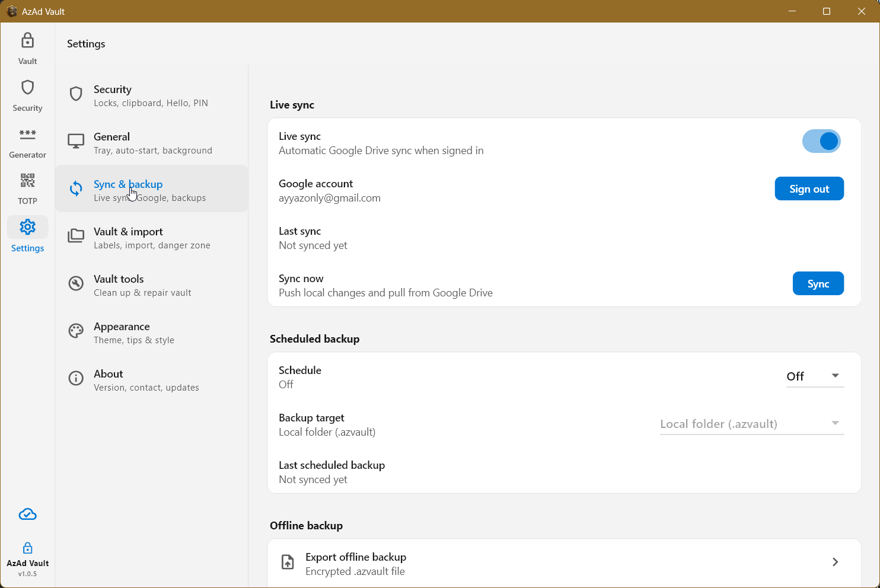Screen dimensions: 880x588
Task: Click the palette icon beside Appearance
Action: (x=76, y=331)
